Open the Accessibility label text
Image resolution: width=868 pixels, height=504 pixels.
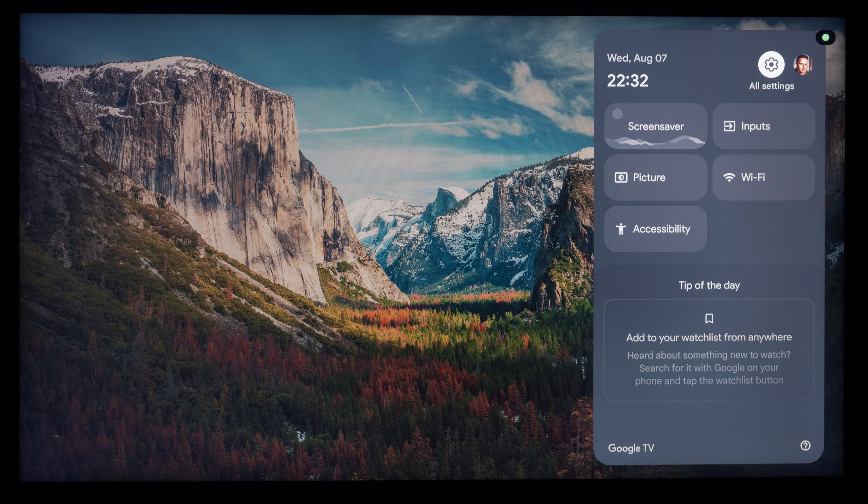click(x=661, y=229)
